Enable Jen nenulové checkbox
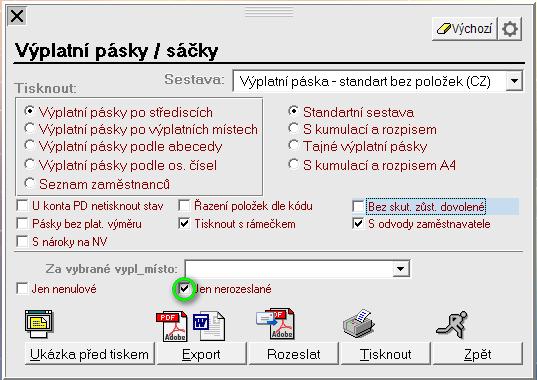Image resolution: width=537 pixels, height=380 pixels. (22, 289)
